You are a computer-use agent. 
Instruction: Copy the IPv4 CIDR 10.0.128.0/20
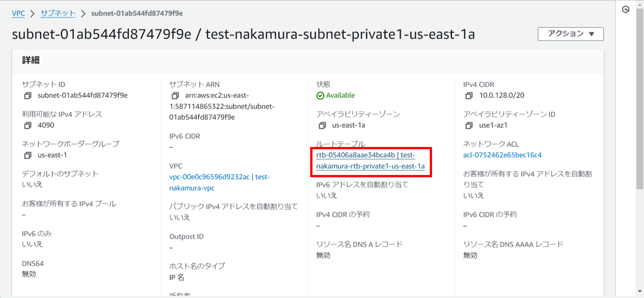click(x=468, y=96)
